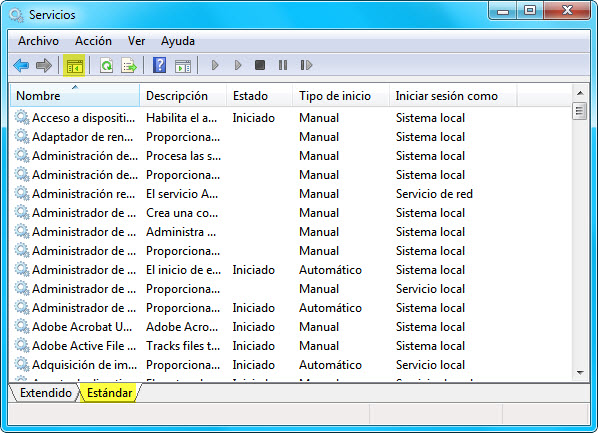The height and width of the screenshot is (433, 598).
Task: Click the Procesa las s... description cell
Action: click(183, 156)
